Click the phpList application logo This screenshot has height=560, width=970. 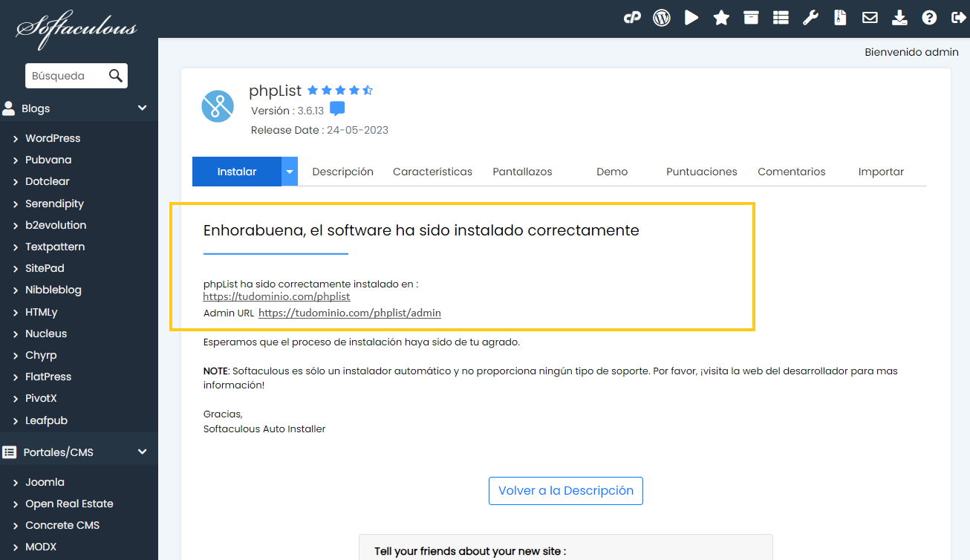point(218,106)
